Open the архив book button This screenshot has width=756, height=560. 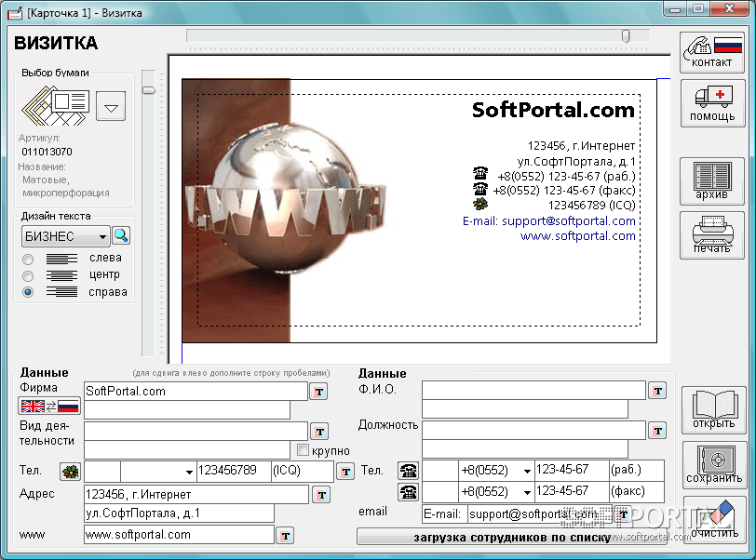pyautogui.click(x=712, y=180)
